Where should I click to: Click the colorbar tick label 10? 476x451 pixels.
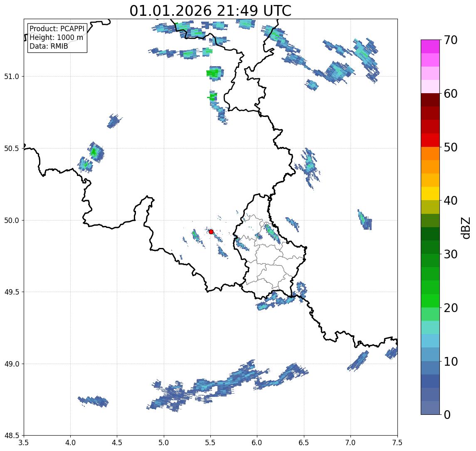point(451,362)
